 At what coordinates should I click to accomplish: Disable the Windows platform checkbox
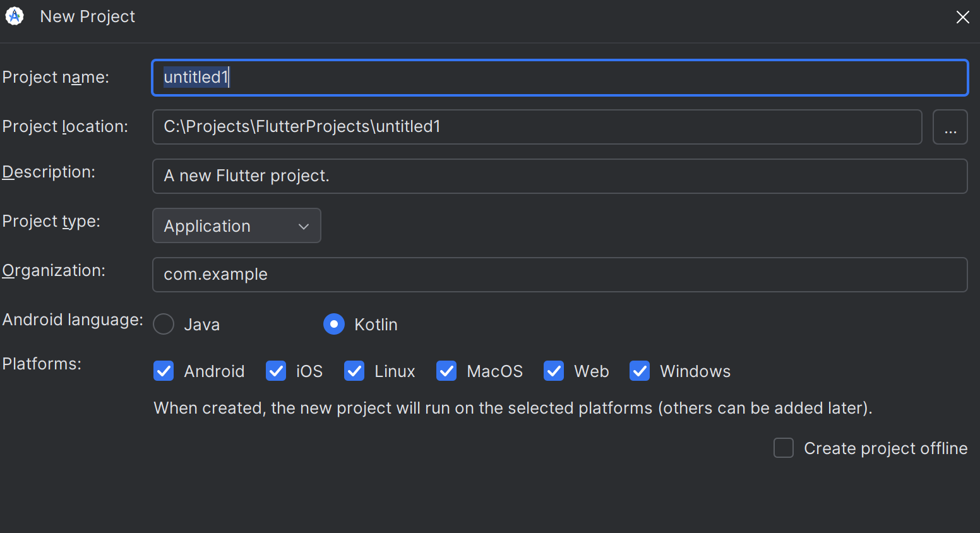pyautogui.click(x=640, y=371)
